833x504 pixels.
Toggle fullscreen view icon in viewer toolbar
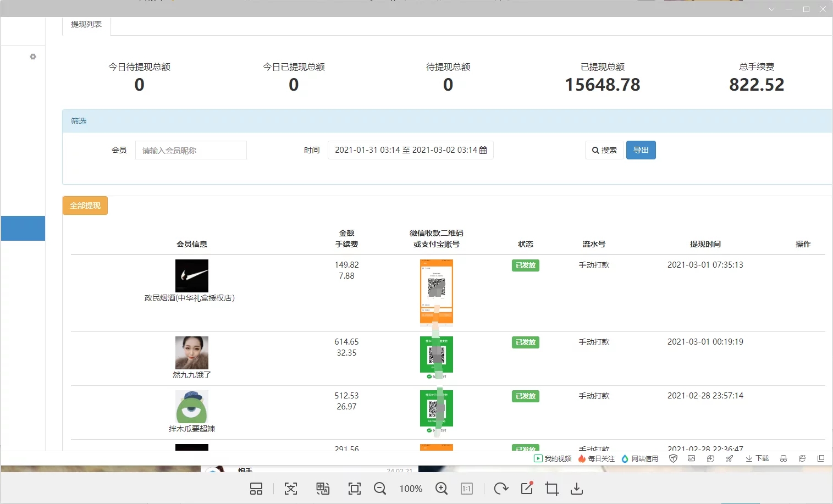pyautogui.click(x=355, y=489)
